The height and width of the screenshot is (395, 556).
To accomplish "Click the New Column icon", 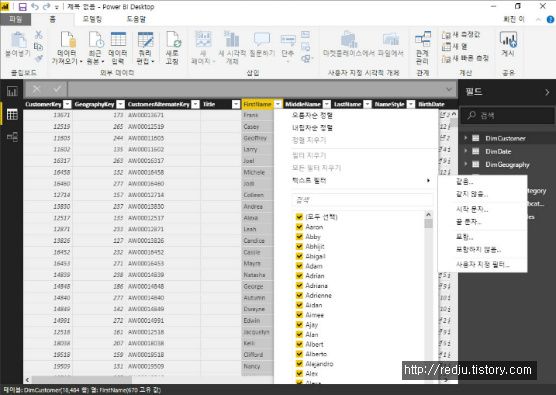I will click(x=446, y=46).
